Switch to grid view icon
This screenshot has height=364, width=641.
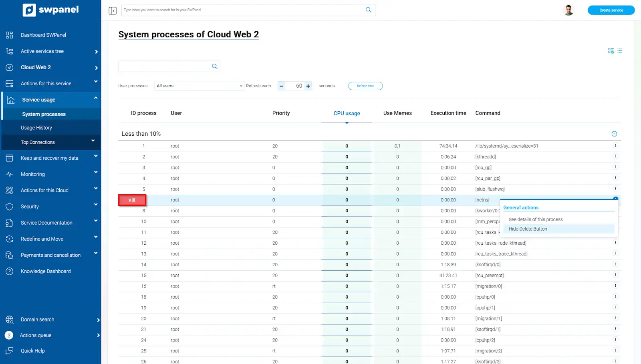(611, 51)
